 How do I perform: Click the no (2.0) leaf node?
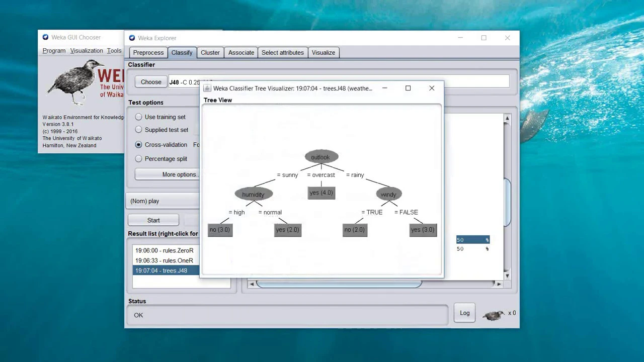355,230
